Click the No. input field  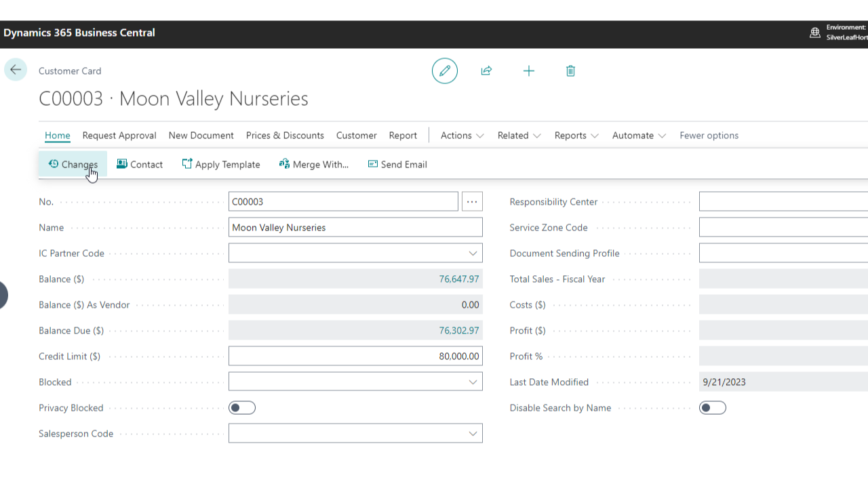(x=343, y=201)
